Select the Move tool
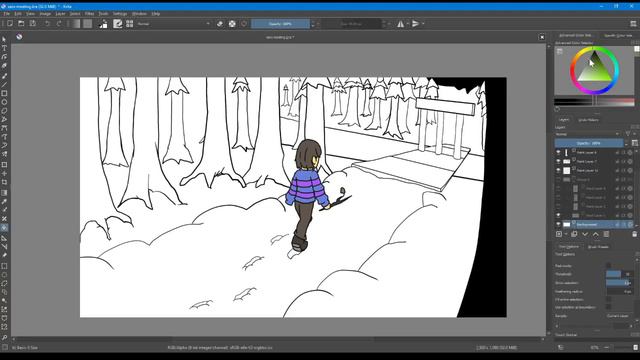Screen dimensions: 640x360 pos(4,173)
